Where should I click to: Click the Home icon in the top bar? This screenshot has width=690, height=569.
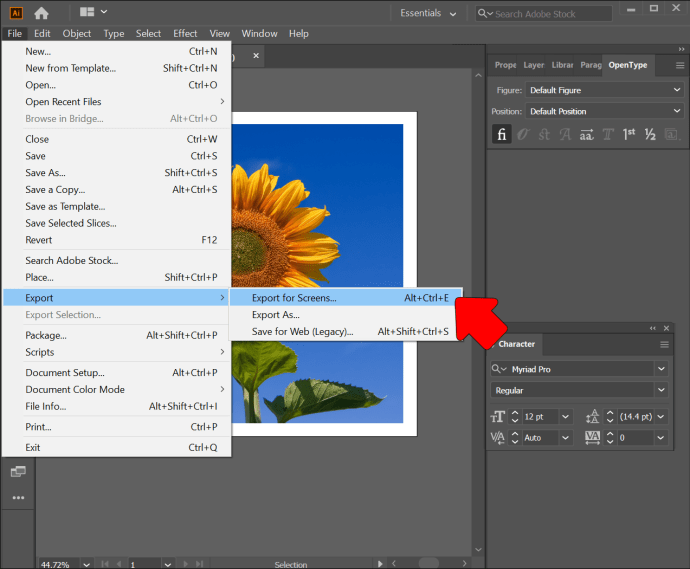[41, 13]
